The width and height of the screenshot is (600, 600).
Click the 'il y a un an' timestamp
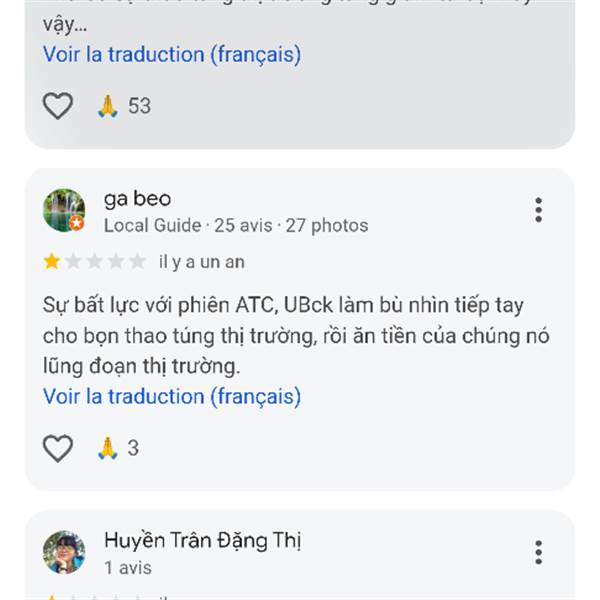tap(201, 262)
